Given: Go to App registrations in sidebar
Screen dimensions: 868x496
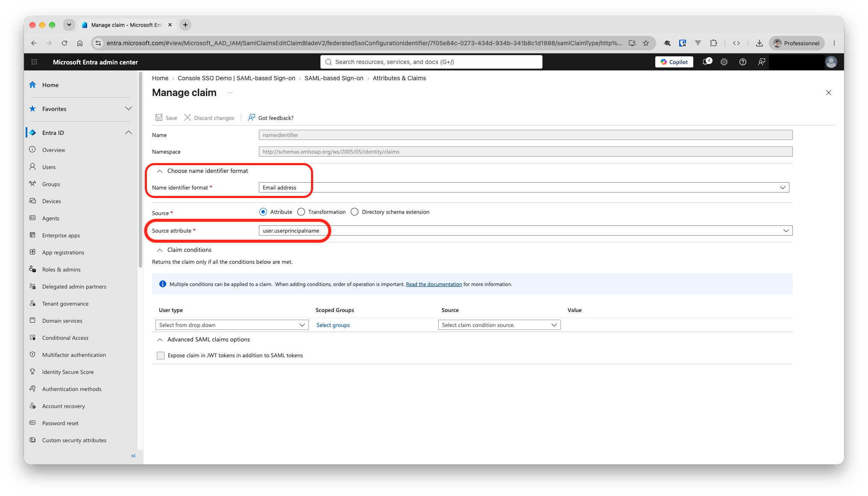Looking at the screenshot, I should tap(63, 252).
